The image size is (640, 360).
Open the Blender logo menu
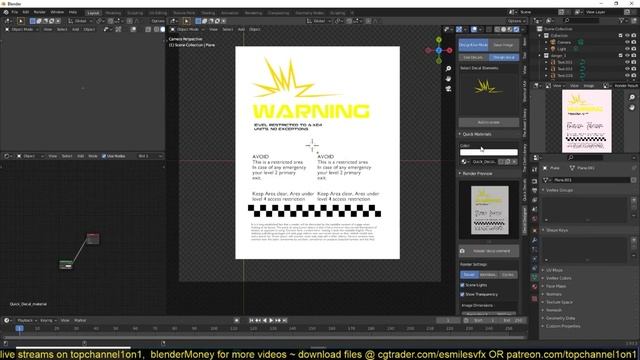(6, 12)
